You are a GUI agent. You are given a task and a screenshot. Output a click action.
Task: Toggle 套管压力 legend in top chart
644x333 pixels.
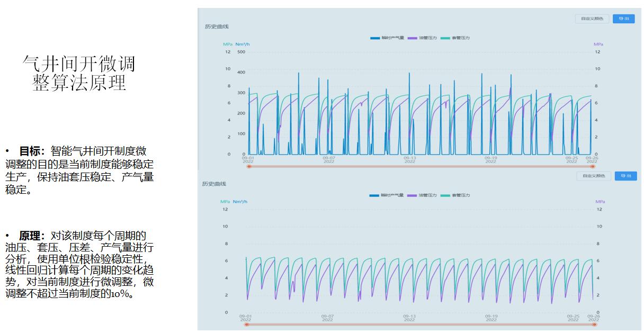(455, 38)
